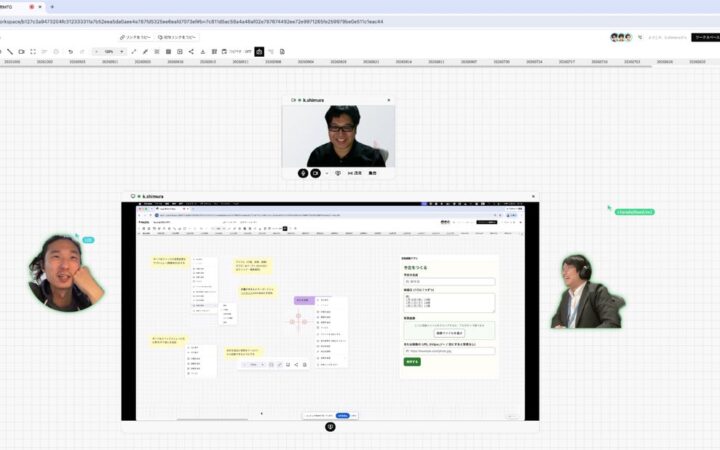Close the k.shimura camera video panel

coord(388,100)
